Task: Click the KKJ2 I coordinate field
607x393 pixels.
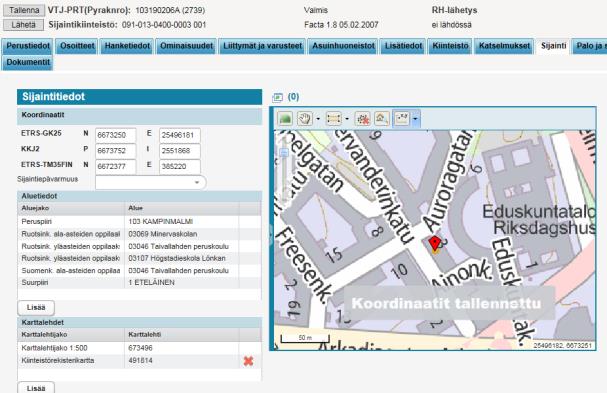Action: coord(180,151)
